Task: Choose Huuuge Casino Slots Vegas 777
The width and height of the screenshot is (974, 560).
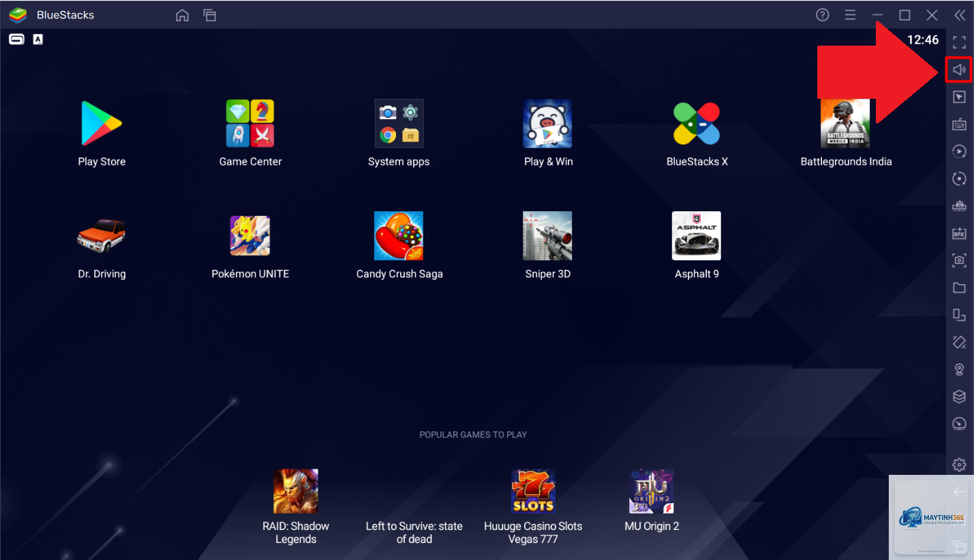Action: coord(533,491)
